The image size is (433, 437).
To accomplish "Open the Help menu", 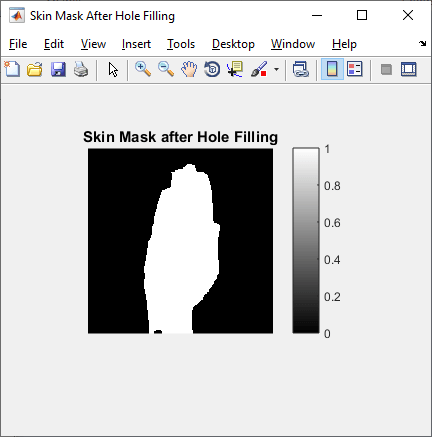I will tap(344, 44).
